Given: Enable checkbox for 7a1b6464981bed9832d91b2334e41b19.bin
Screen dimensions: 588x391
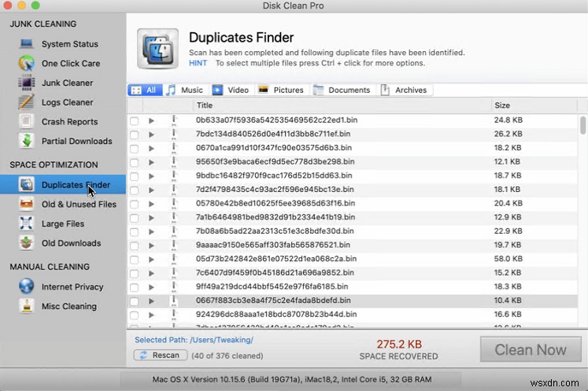Looking at the screenshot, I should pos(134,218).
